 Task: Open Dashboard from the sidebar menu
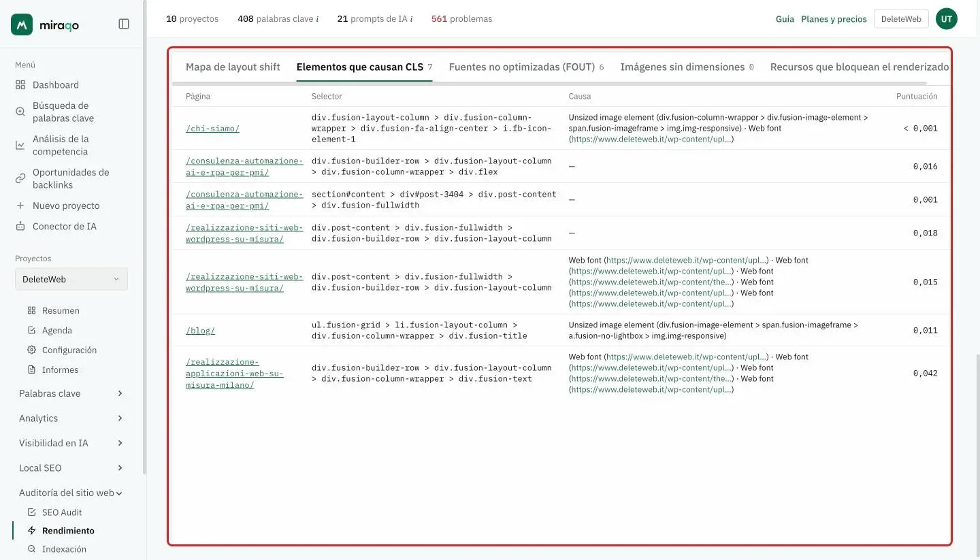pos(56,85)
